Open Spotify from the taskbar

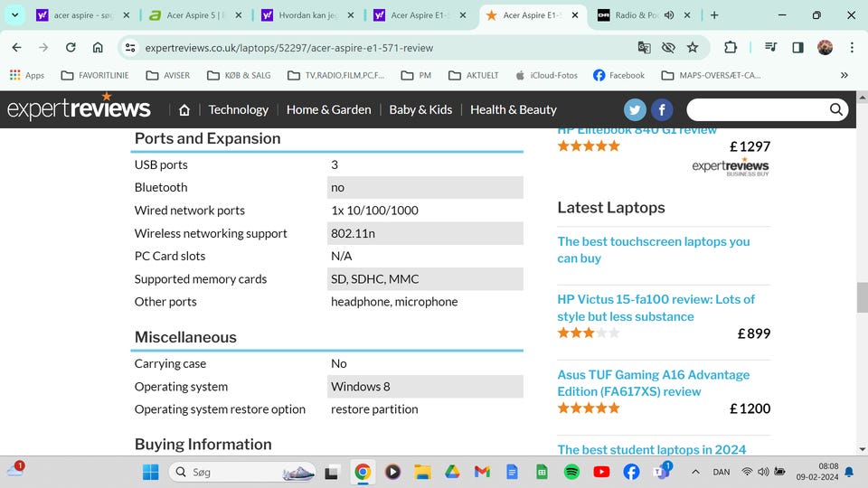pos(571,472)
